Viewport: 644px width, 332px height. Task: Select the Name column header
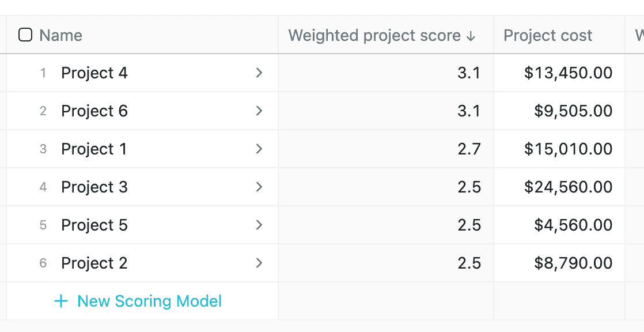pyautogui.click(x=60, y=35)
